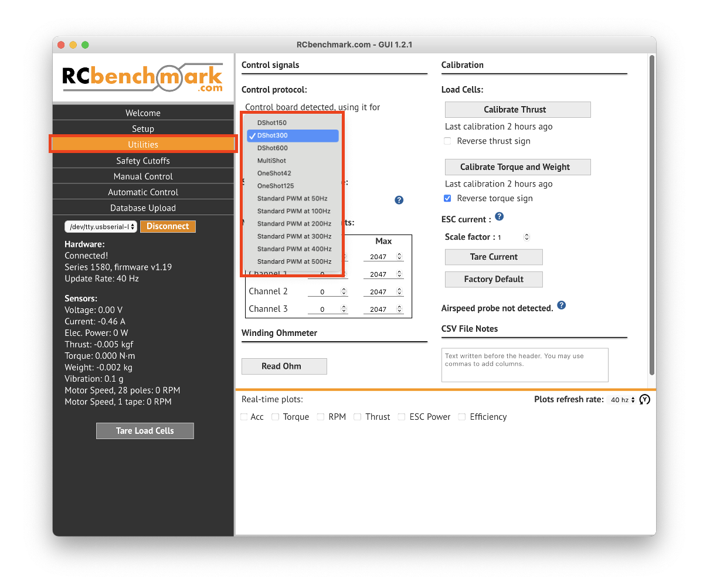Click the plots refresh gauge icon

645,400
